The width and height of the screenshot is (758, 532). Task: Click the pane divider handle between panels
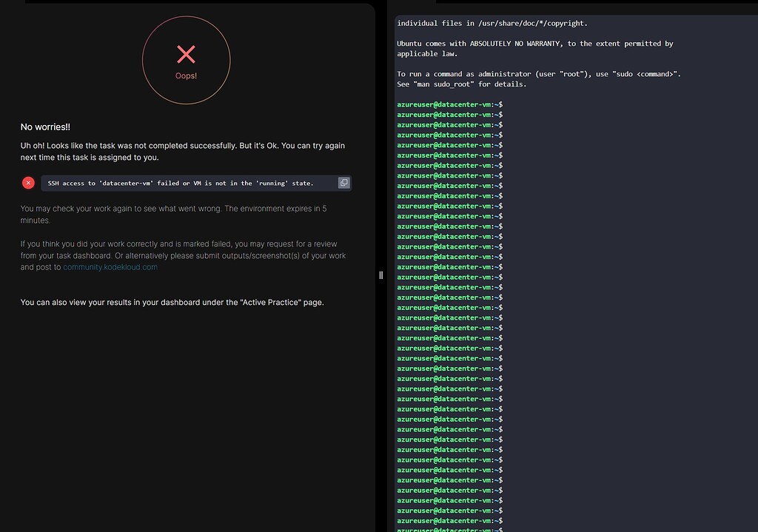380,275
